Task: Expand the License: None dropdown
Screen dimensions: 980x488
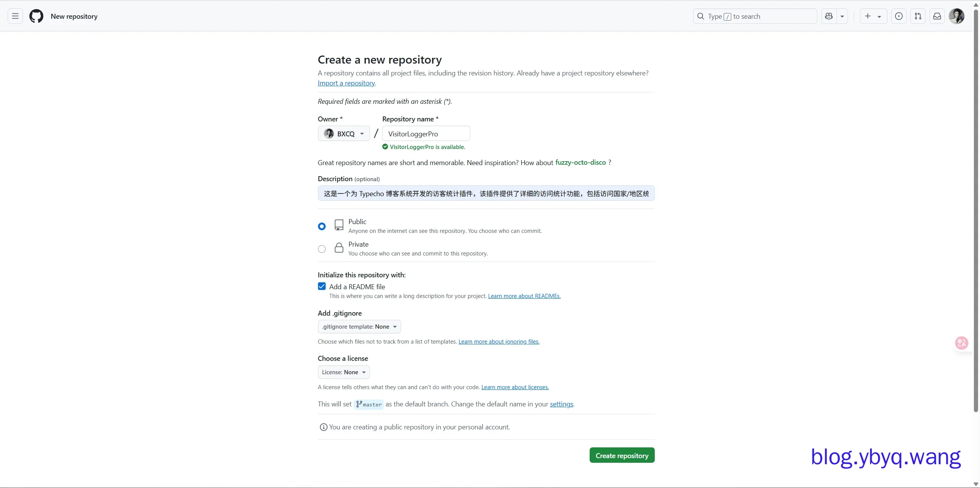Action: tap(344, 372)
